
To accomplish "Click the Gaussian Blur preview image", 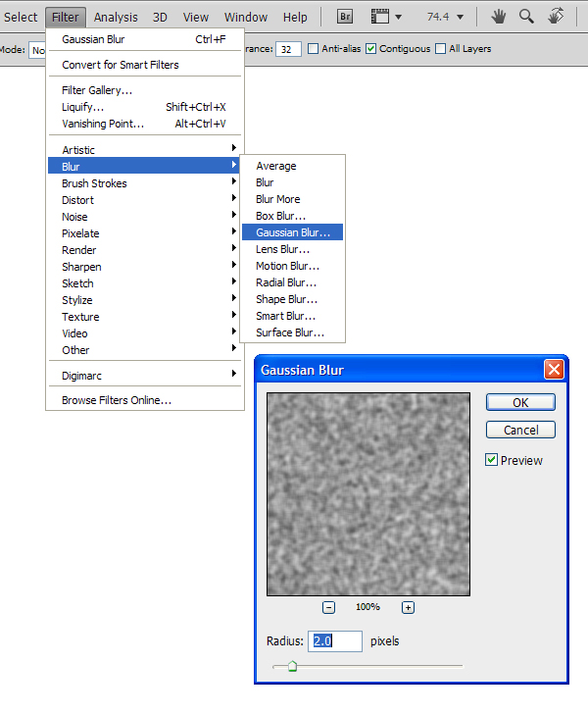I will pyautogui.click(x=368, y=494).
